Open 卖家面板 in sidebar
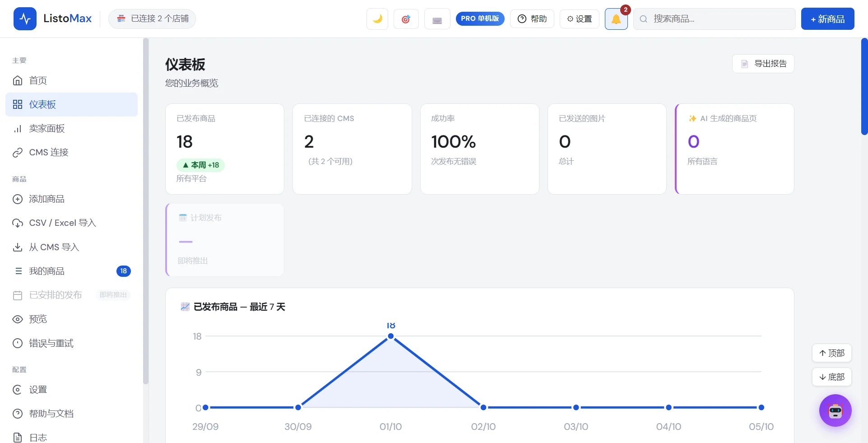Image resolution: width=868 pixels, height=443 pixels. tap(71, 128)
